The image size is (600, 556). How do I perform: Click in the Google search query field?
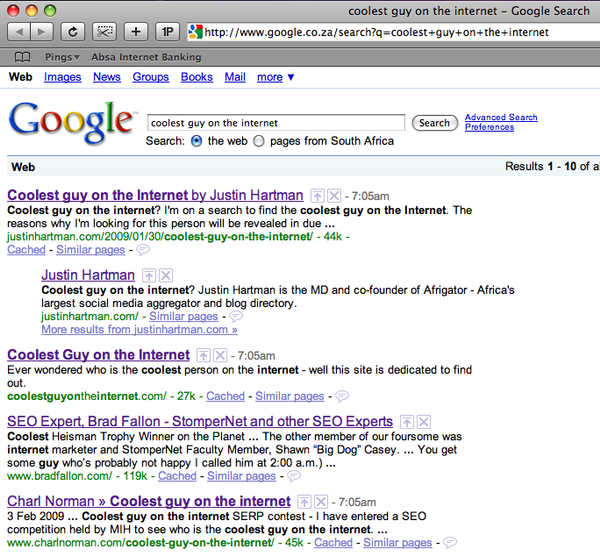coord(276,123)
